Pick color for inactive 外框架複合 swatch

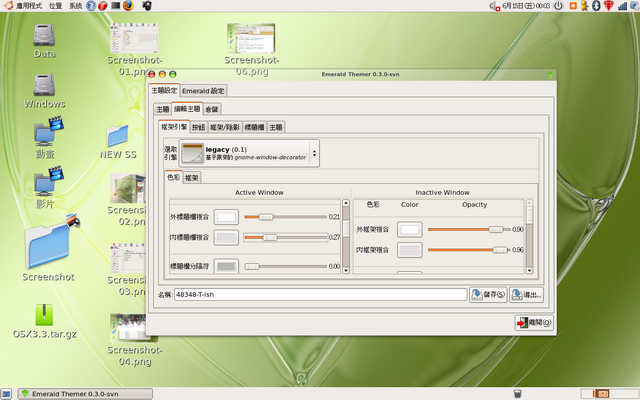point(410,229)
